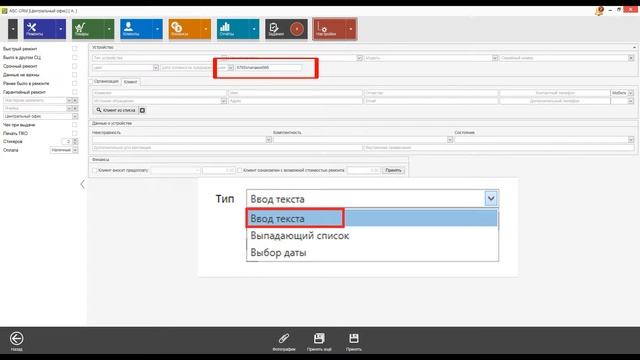Toggle the Печать ПКО checkbox
This screenshot has width=640, height=360.
point(75,133)
